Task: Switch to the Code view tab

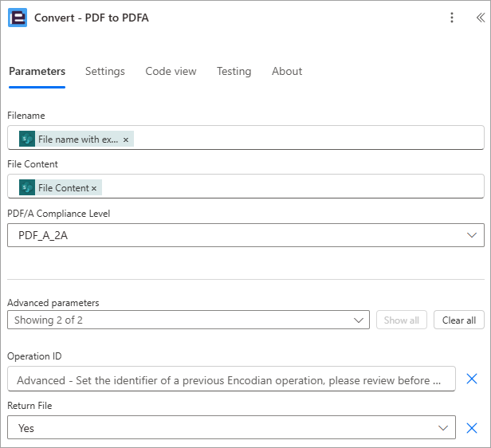Action: click(x=171, y=72)
